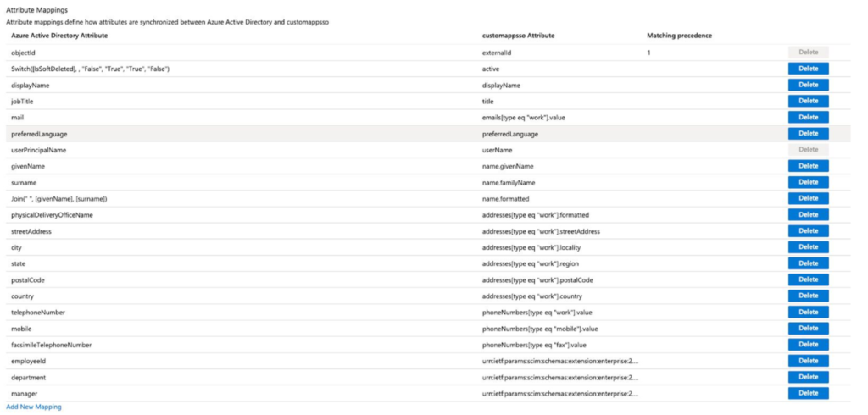Image resolution: width=868 pixels, height=415 pixels.
Task: Remove the telephoneNumber mapping
Action: [x=808, y=313]
